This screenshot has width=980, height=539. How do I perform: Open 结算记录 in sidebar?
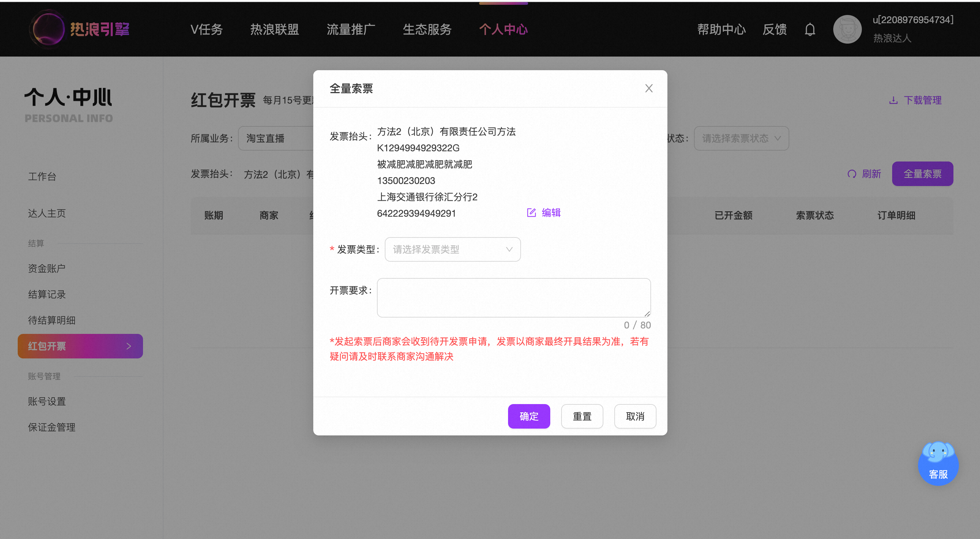click(47, 294)
